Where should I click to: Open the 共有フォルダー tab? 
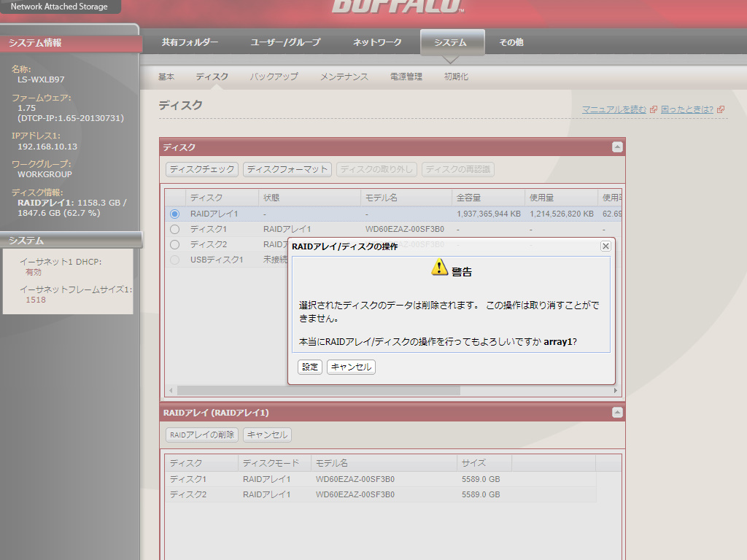point(190,42)
